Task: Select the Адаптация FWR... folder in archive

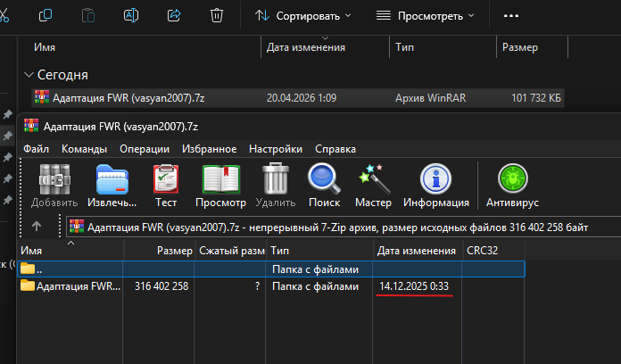Action: pos(70,286)
